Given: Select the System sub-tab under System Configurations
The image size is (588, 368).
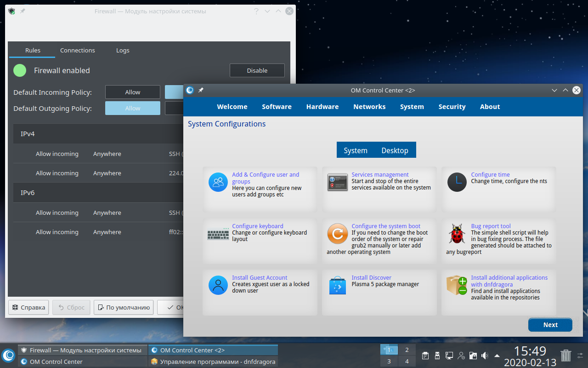Looking at the screenshot, I should (356, 150).
